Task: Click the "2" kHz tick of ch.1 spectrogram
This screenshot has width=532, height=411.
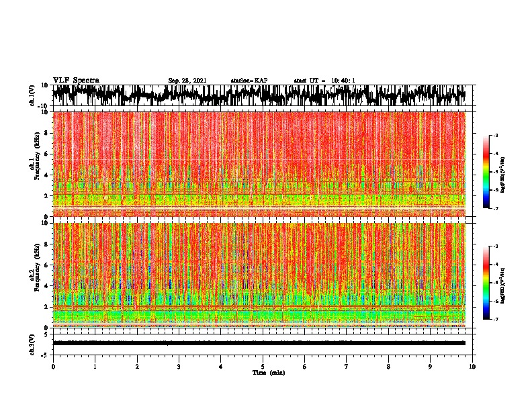Action: pyautogui.click(x=46, y=195)
